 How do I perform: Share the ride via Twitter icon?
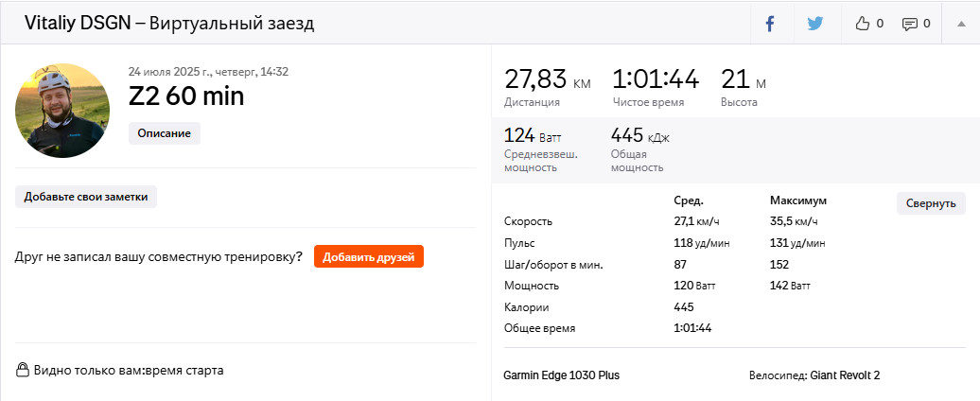pos(814,24)
